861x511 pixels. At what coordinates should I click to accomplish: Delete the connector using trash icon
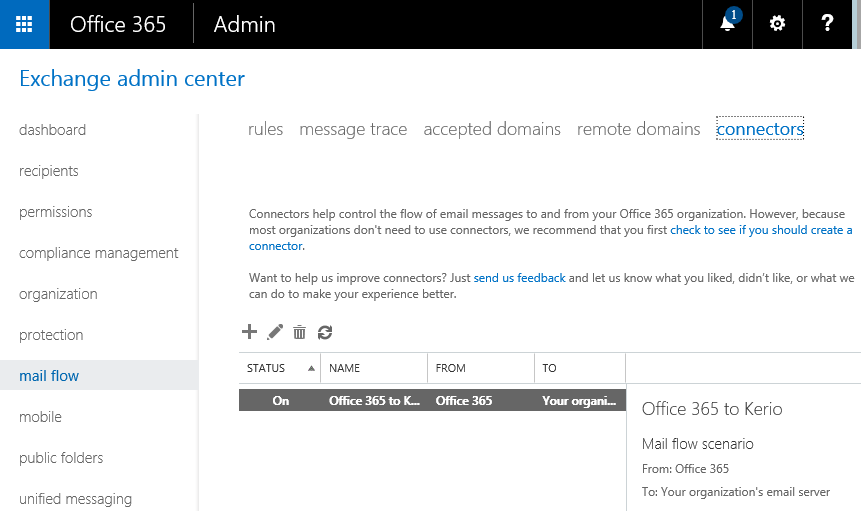click(x=299, y=332)
